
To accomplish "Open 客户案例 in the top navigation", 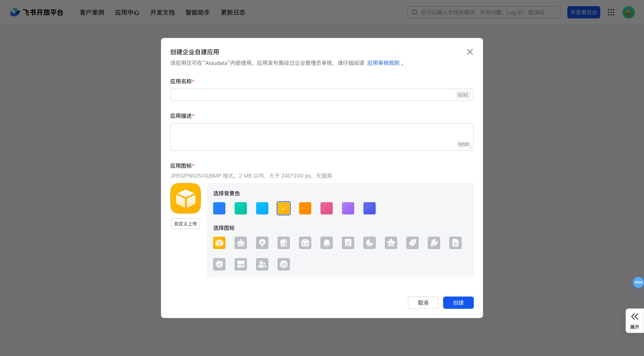I will click(x=92, y=12).
